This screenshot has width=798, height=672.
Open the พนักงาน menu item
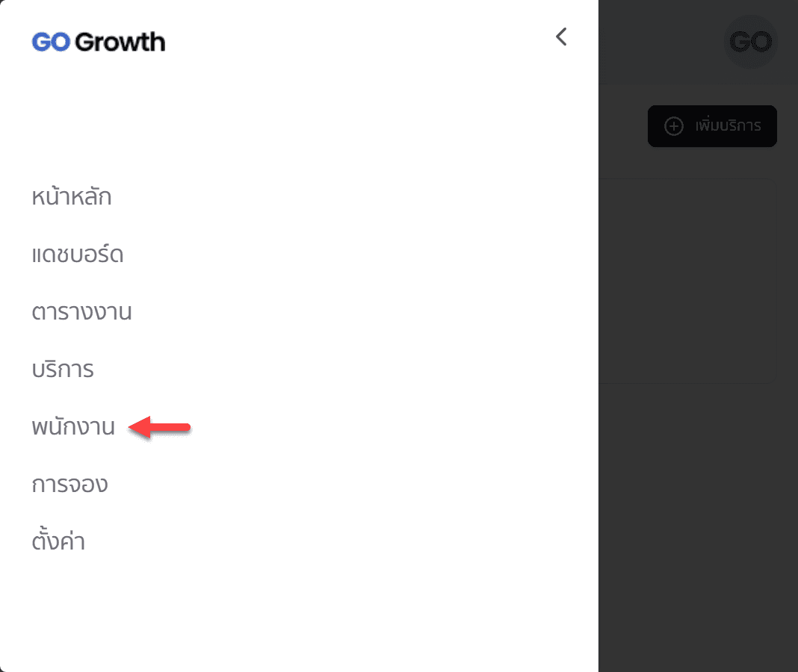(x=73, y=428)
